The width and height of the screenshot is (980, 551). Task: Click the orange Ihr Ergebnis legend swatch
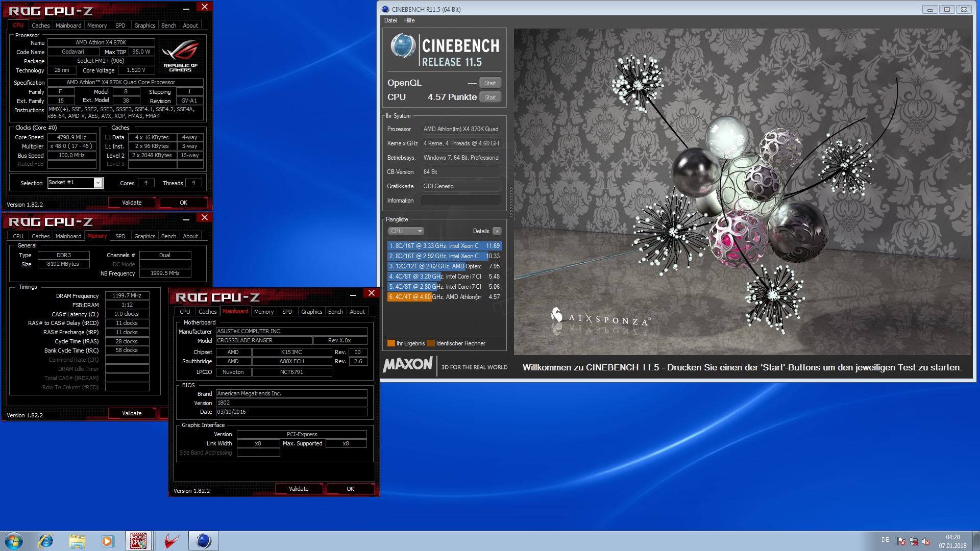coord(391,343)
